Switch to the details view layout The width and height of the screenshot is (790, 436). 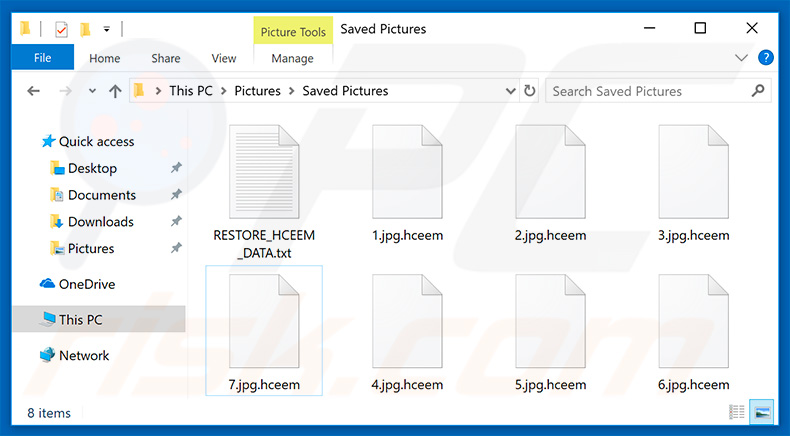(737, 412)
